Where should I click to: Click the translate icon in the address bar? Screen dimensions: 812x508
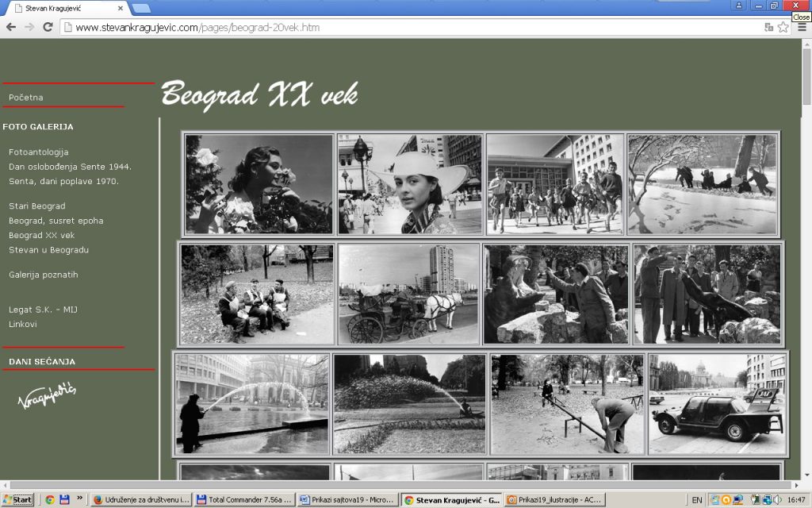coord(768,27)
